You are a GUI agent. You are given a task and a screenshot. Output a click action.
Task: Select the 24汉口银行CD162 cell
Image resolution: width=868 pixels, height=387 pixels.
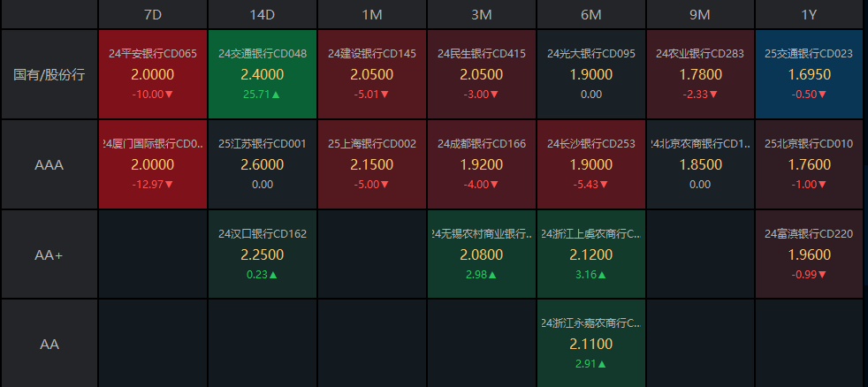click(x=263, y=254)
